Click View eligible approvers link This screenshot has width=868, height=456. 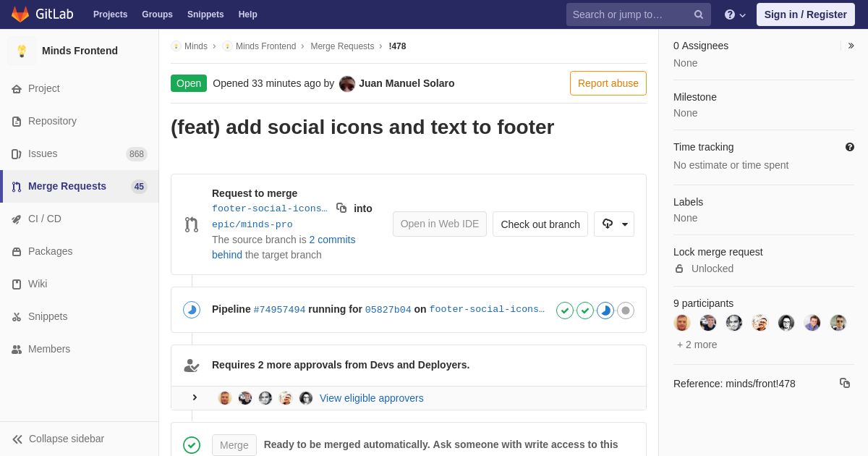coord(372,398)
